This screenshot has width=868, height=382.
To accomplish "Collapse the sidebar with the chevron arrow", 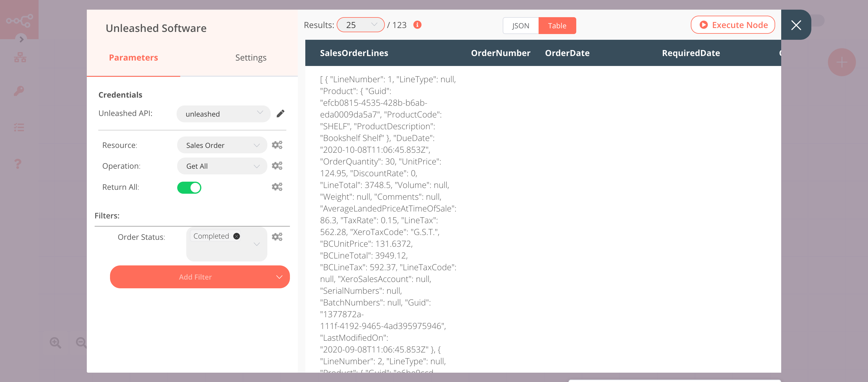I will tap(22, 39).
